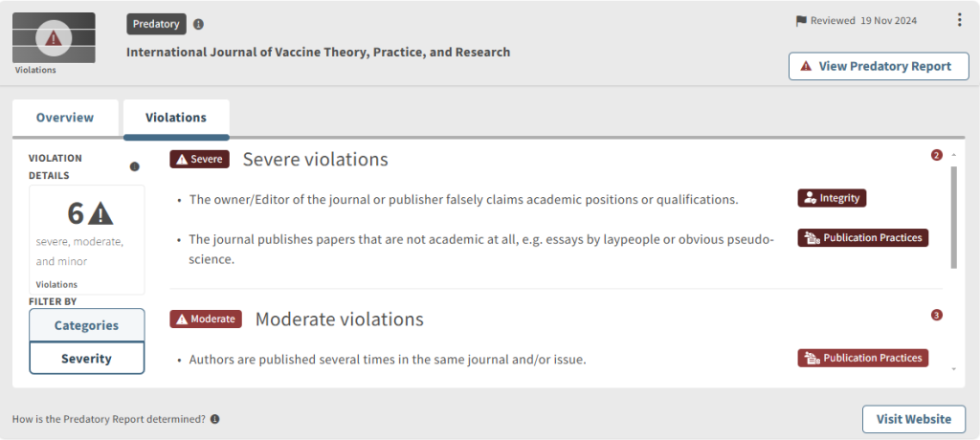Click View Predatory Report button

coord(879,66)
